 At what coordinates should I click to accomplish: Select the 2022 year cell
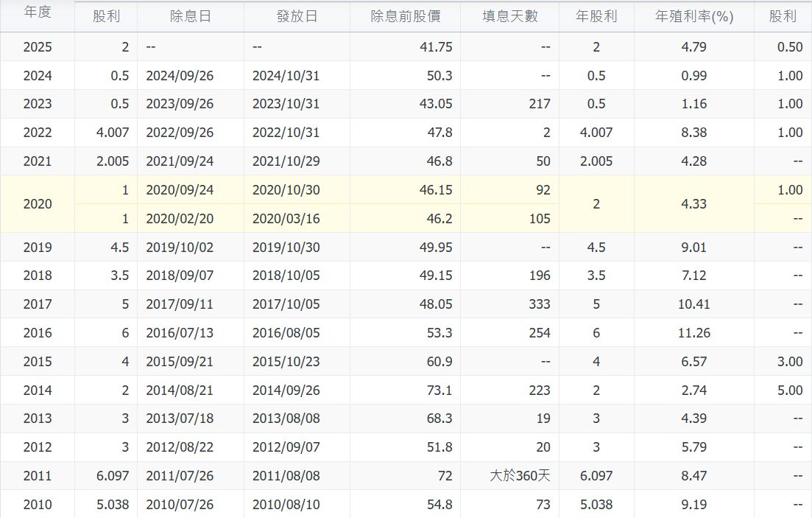38,133
